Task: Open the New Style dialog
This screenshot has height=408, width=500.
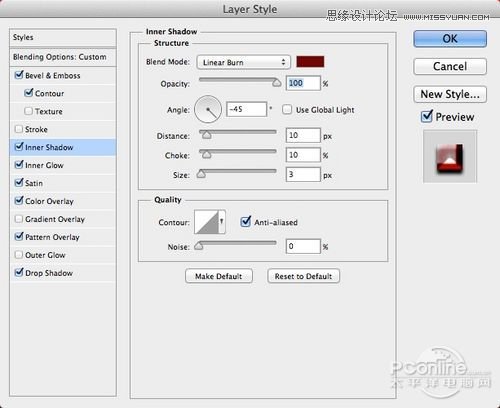Action: [x=450, y=94]
